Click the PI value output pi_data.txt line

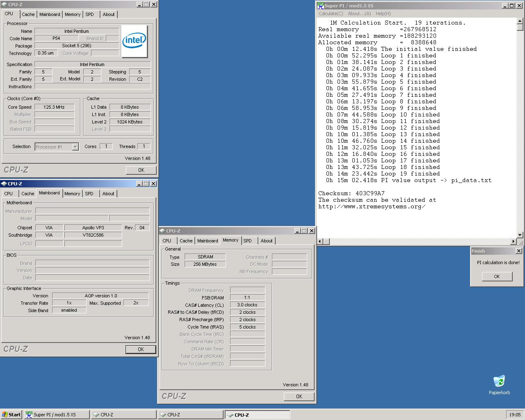(409, 180)
